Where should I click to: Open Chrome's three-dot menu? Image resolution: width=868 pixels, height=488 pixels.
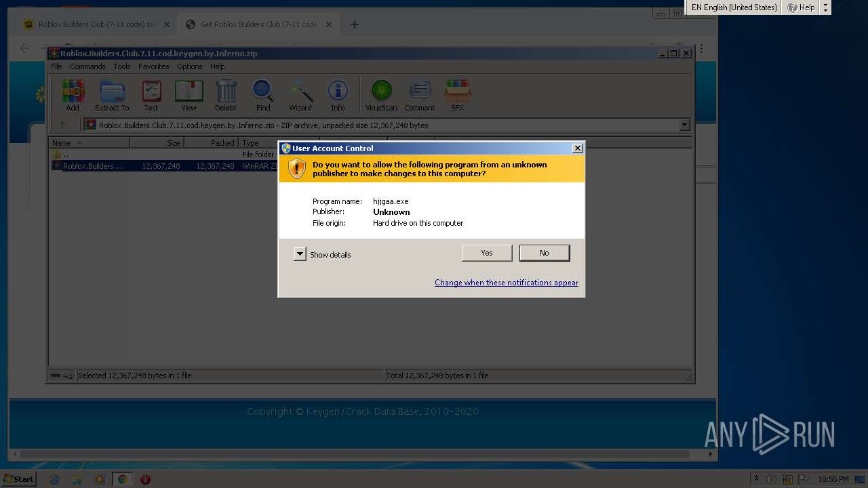tap(702, 49)
